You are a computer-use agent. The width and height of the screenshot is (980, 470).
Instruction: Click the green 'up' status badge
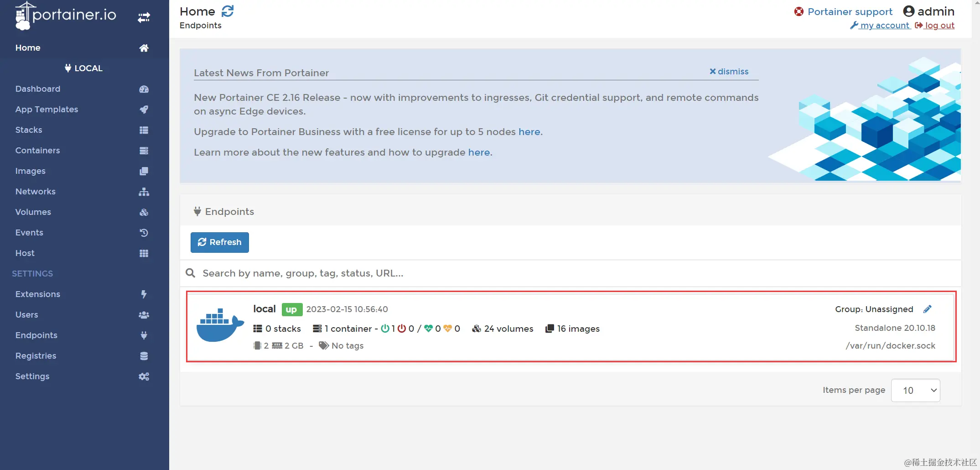(292, 310)
